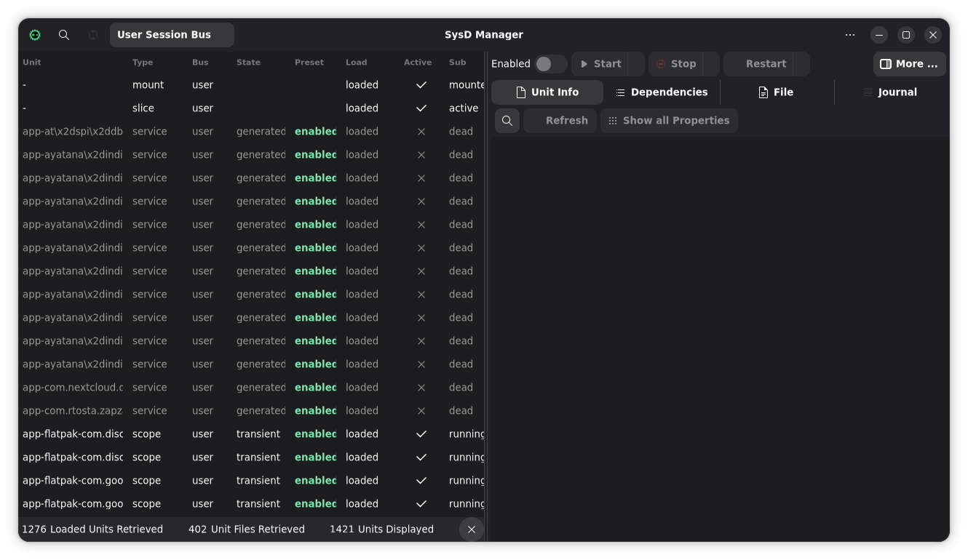Switch to the Journal tab

[x=889, y=92]
